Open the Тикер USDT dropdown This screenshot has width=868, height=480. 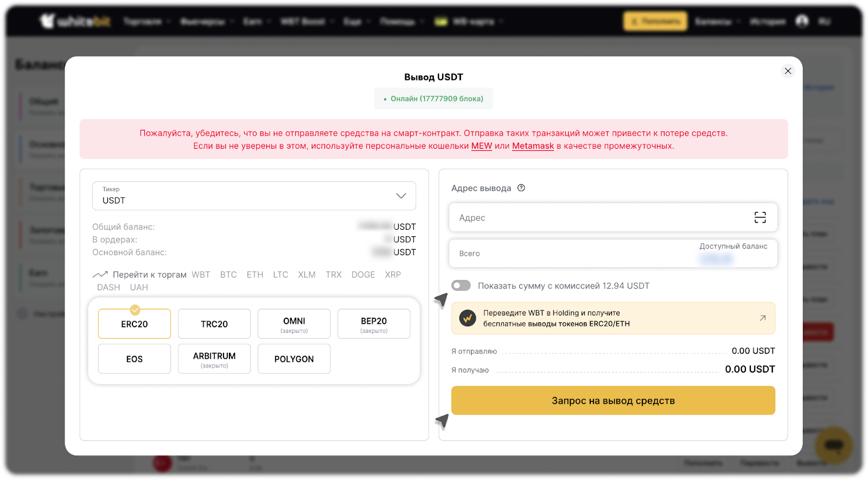click(x=254, y=196)
